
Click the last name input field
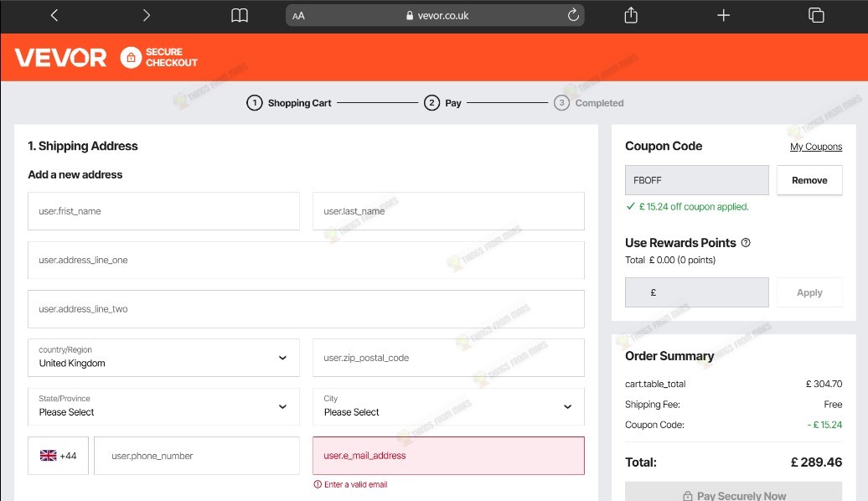[x=448, y=211]
